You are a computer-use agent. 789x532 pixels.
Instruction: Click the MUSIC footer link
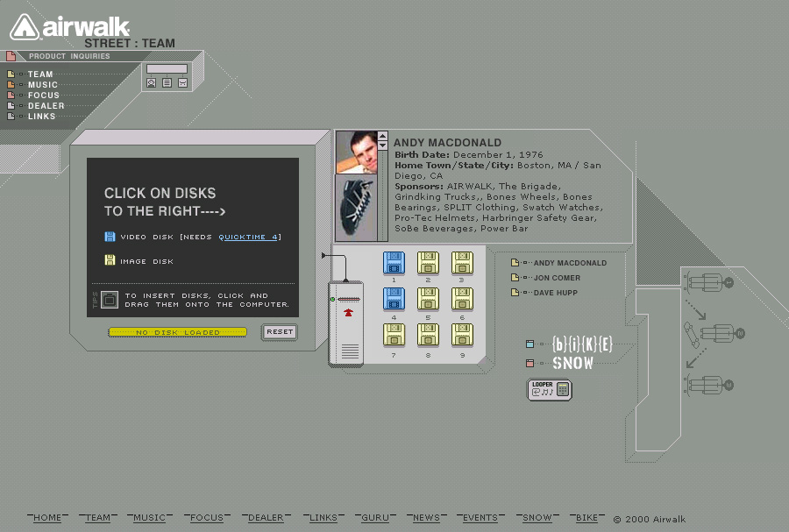pos(149,517)
